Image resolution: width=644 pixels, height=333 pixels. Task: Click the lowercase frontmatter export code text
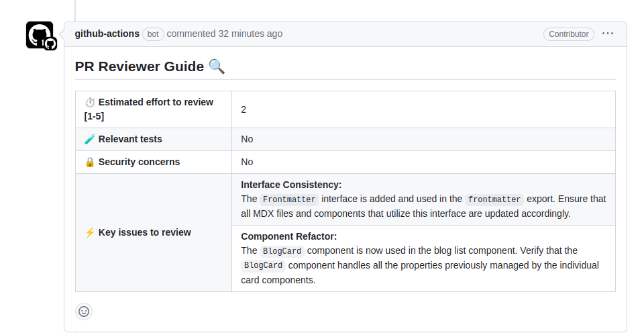click(494, 199)
